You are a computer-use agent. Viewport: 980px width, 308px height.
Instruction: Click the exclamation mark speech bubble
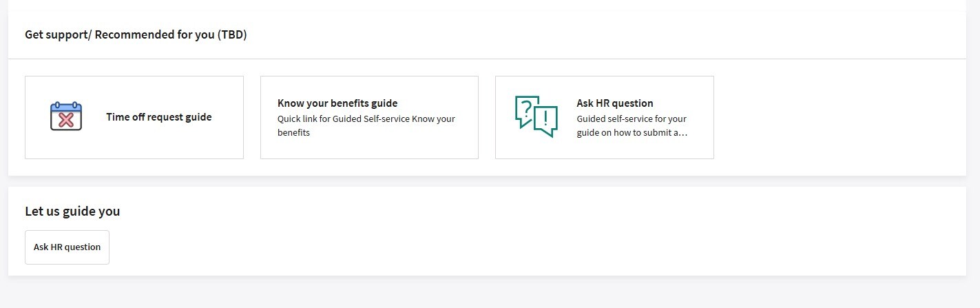pos(545,121)
